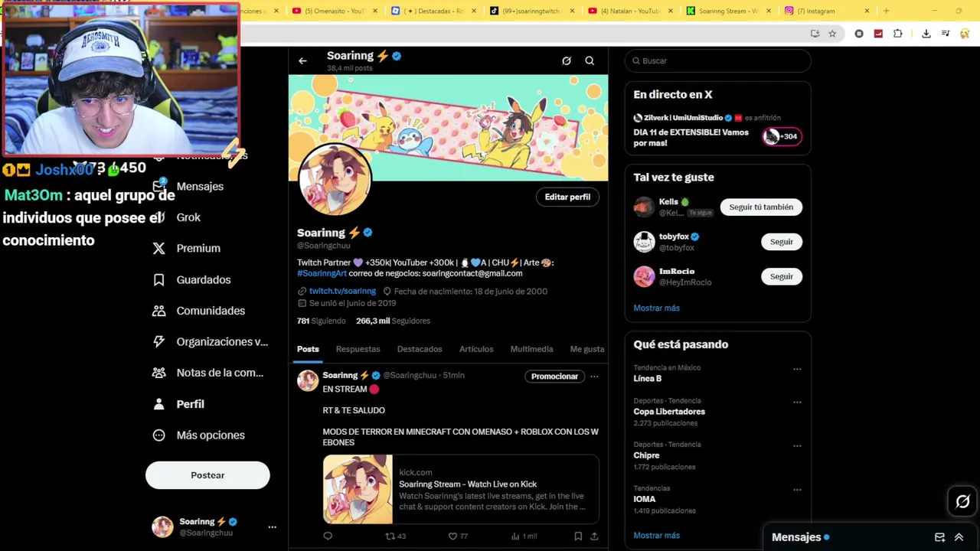
Task: Open Comunidades in sidebar
Action: (x=199, y=311)
